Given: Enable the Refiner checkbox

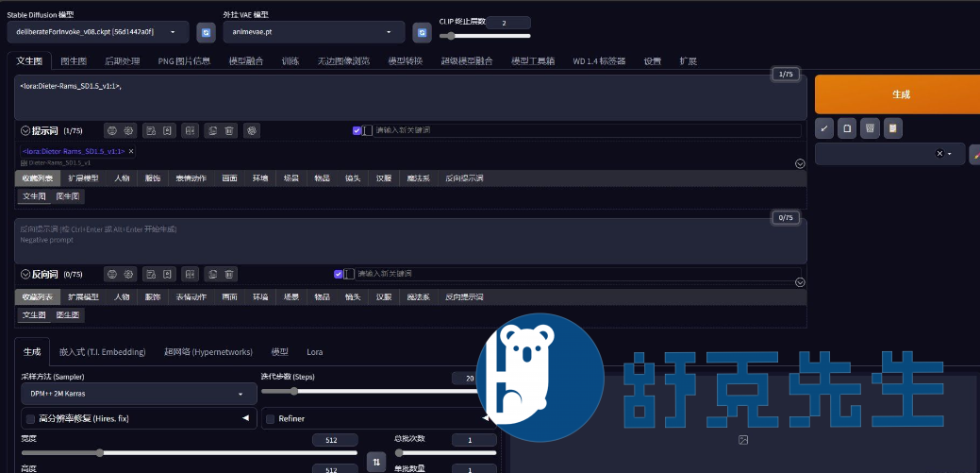Looking at the screenshot, I should 270,418.
